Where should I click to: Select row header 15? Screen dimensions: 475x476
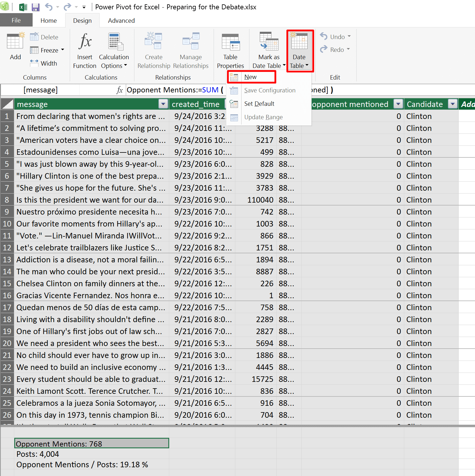point(7,284)
